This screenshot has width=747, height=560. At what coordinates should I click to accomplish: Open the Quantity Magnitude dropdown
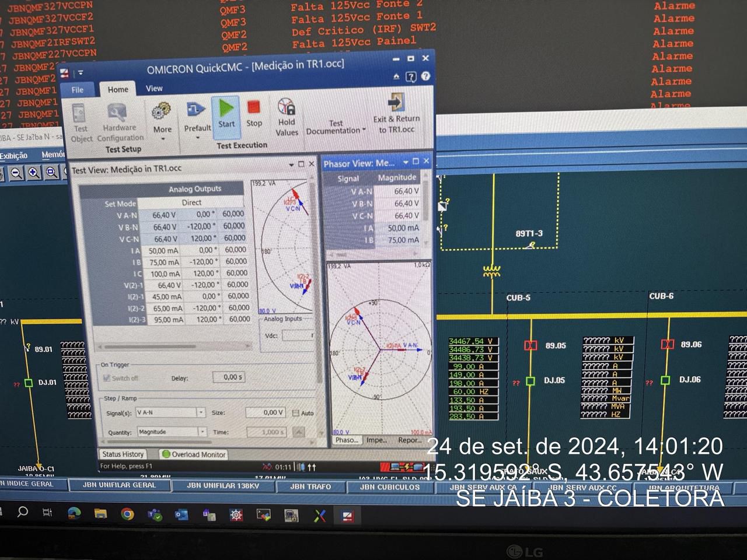pos(203,432)
